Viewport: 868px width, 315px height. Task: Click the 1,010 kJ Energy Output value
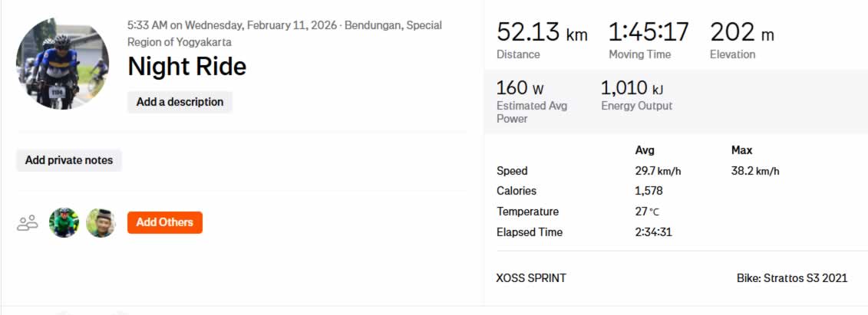(632, 89)
